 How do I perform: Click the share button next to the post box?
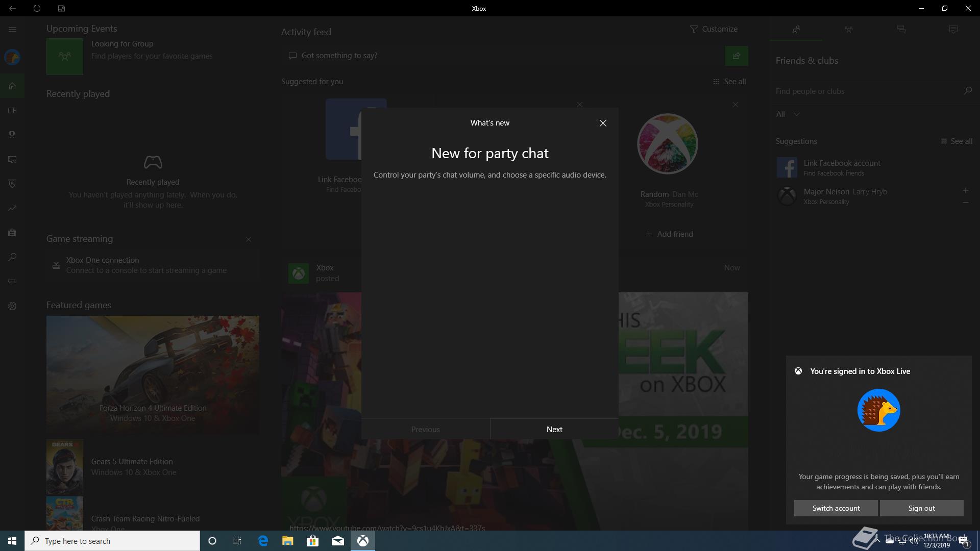737,56
